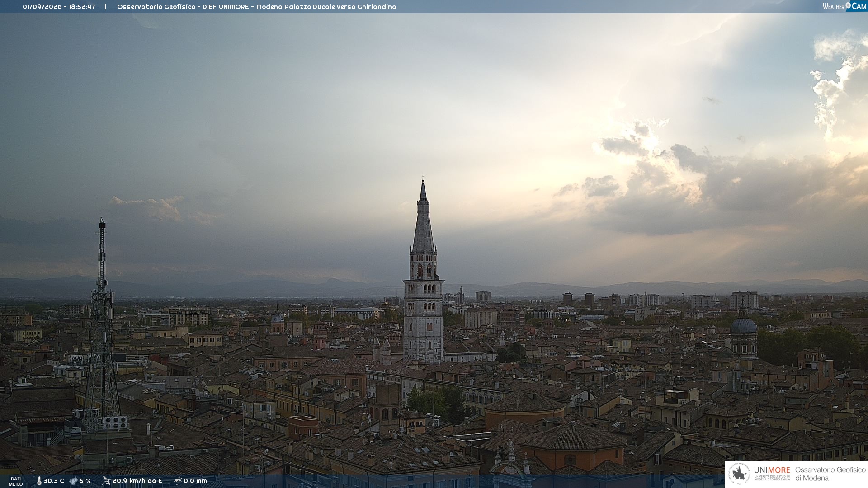
Task: Click the UNIMORE university name text
Action: click(772, 470)
